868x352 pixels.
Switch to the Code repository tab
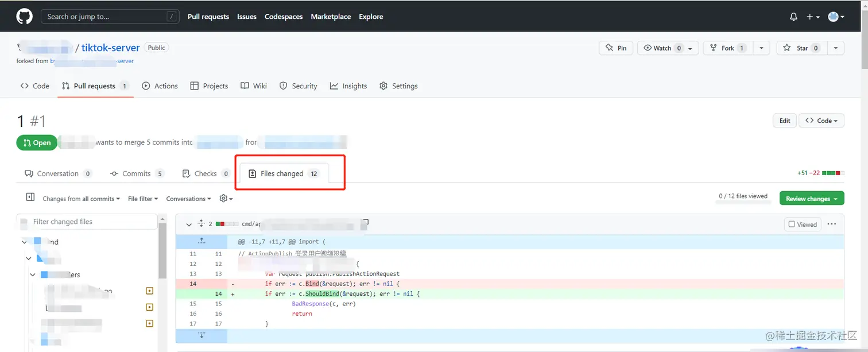pyautogui.click(x=35, y=86)
